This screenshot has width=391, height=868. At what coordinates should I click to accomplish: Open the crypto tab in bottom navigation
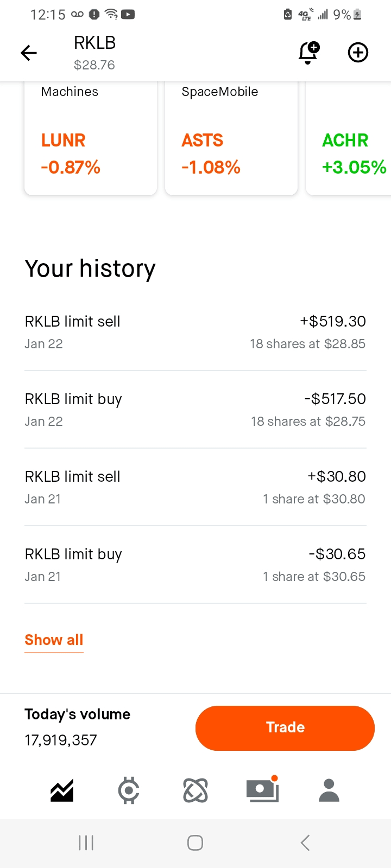129,790
